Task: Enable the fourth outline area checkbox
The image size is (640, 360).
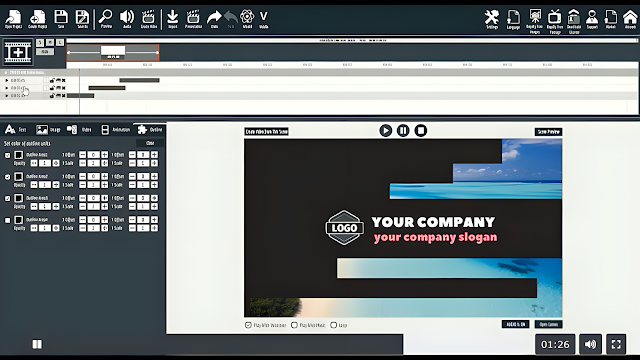Action: click(7, 220)
